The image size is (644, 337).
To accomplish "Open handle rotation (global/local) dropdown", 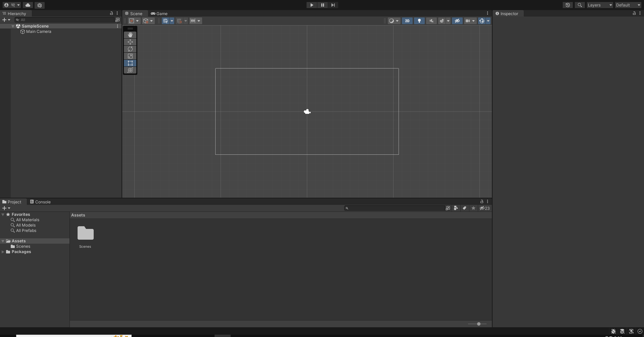I will click(148, 21).
